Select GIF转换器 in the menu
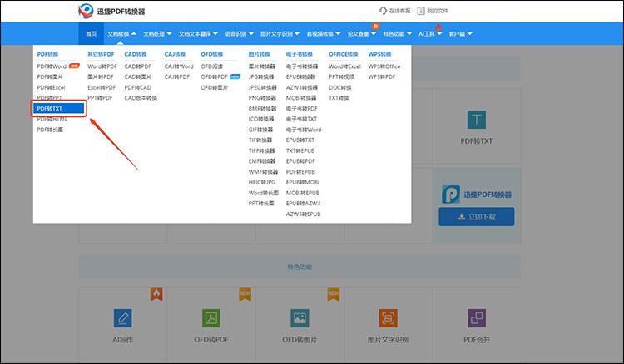 [x=260, y=130]
